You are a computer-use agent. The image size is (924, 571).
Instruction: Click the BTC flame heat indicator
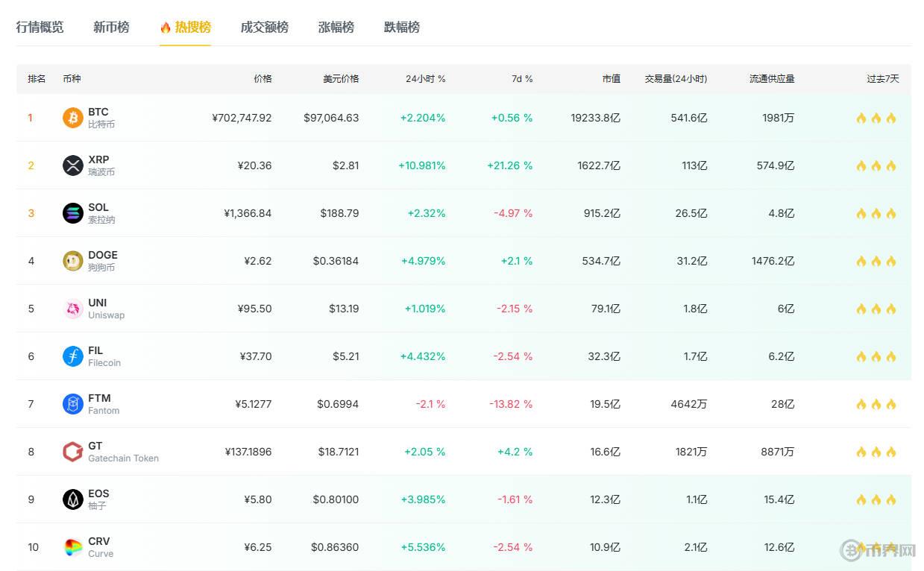[x=876, y=118]
